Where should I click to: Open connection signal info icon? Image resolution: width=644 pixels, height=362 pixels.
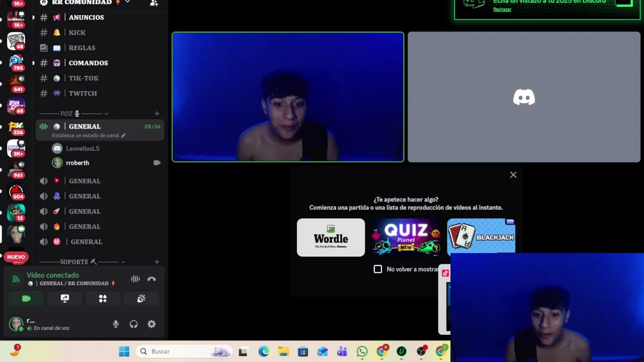pyautogui.click(x=16, y=279)
